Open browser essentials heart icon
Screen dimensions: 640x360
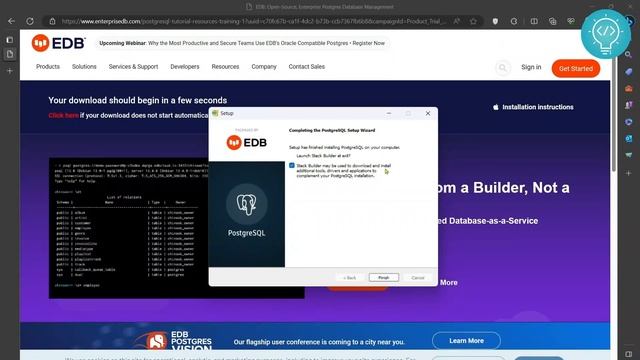pyautogui.click(x=571, y=21)
